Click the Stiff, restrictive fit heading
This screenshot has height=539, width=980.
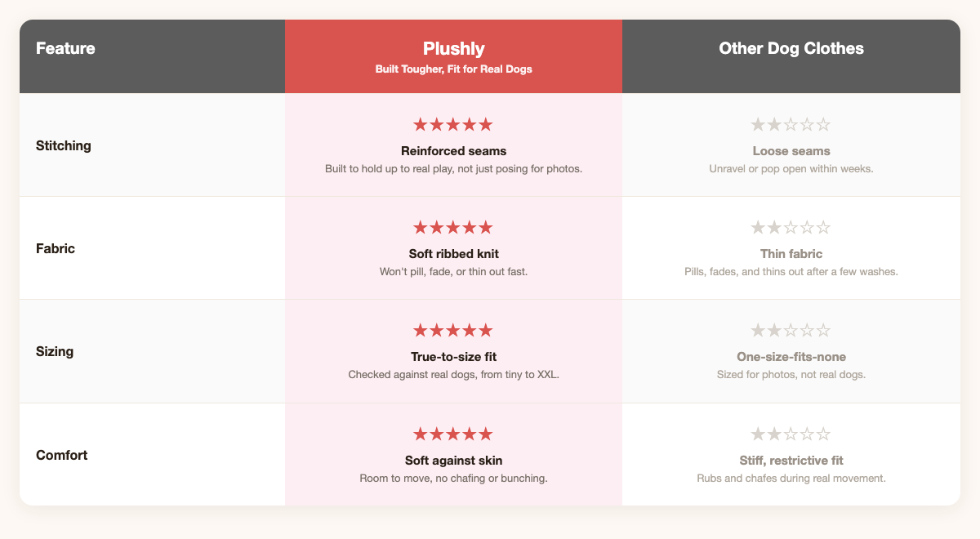[791, 461]
